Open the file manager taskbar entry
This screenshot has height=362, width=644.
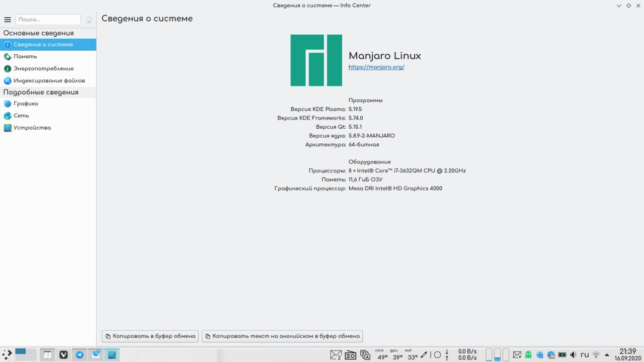coord(47,354)
